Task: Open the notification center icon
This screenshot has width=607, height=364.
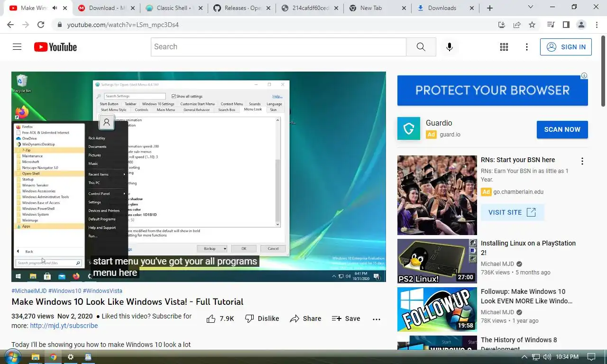Action: [591, 357]
